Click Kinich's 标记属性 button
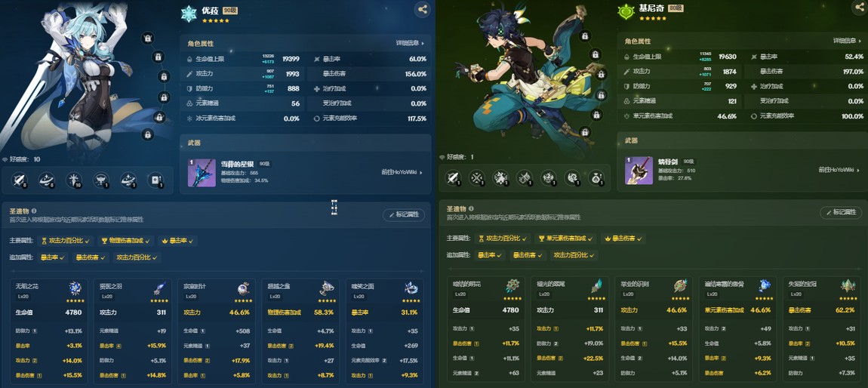Screen dimensions: 868x388 [841, 213]
